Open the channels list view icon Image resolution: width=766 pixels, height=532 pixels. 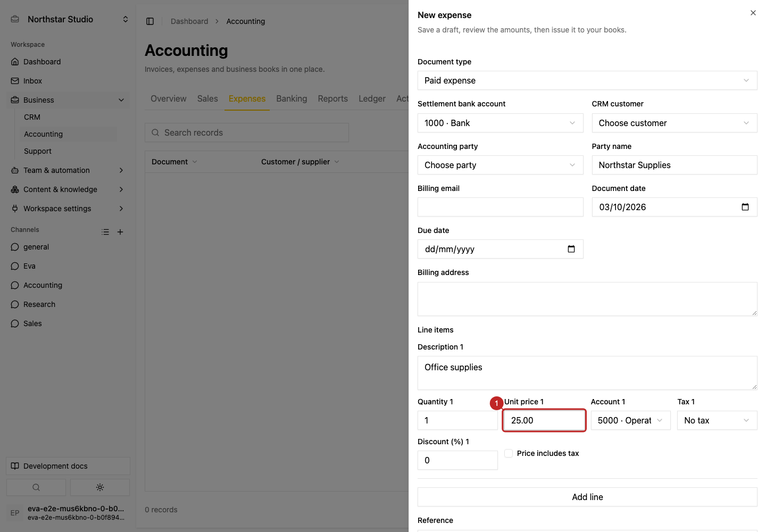tap(105, 232)
